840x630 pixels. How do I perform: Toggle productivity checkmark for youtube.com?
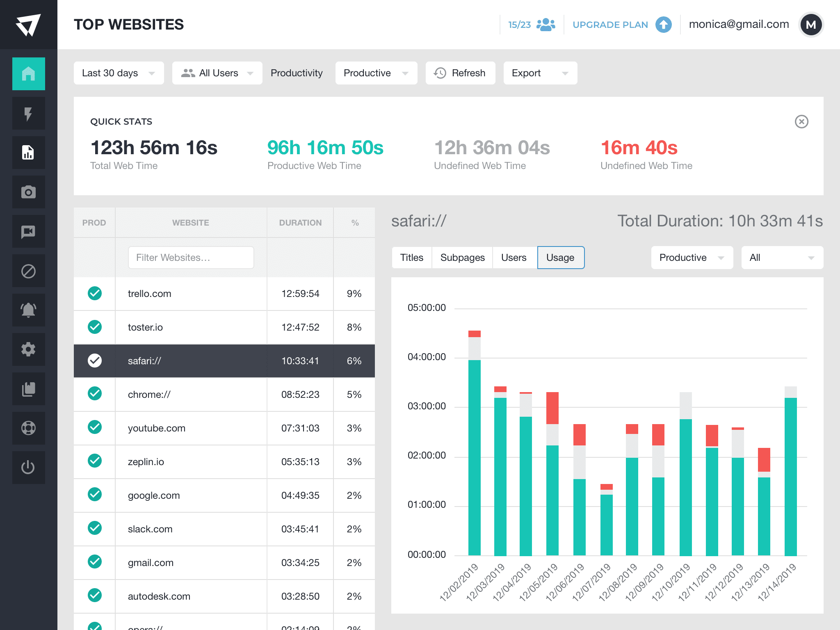pyautogui.click(x=95, y=428)
